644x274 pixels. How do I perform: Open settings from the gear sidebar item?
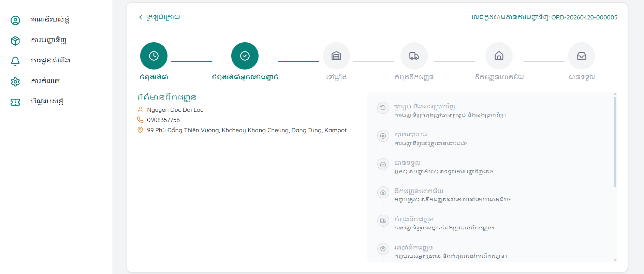[45, 81]
